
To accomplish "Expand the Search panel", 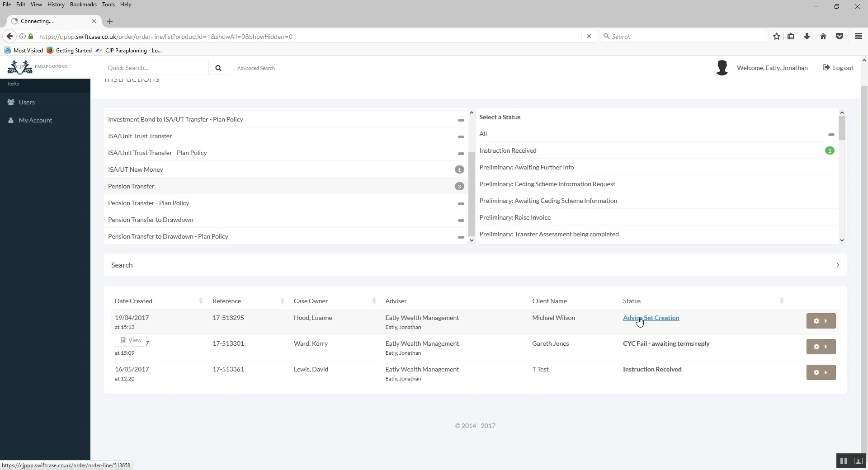I will (475, 265).
